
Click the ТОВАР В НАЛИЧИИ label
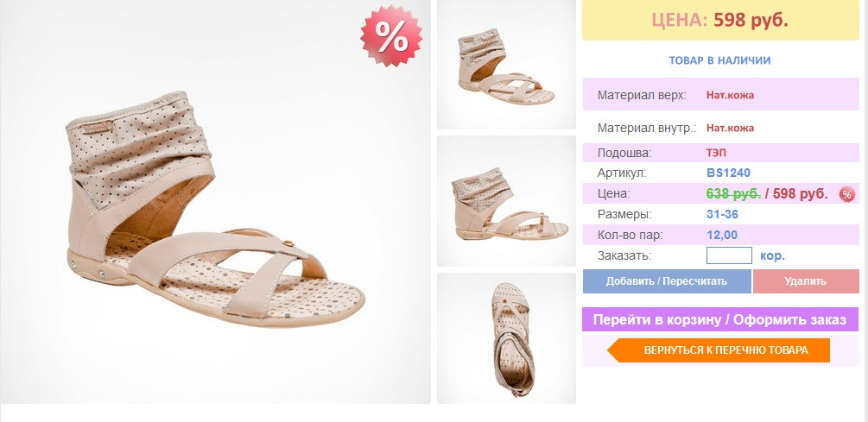point(719,60)
